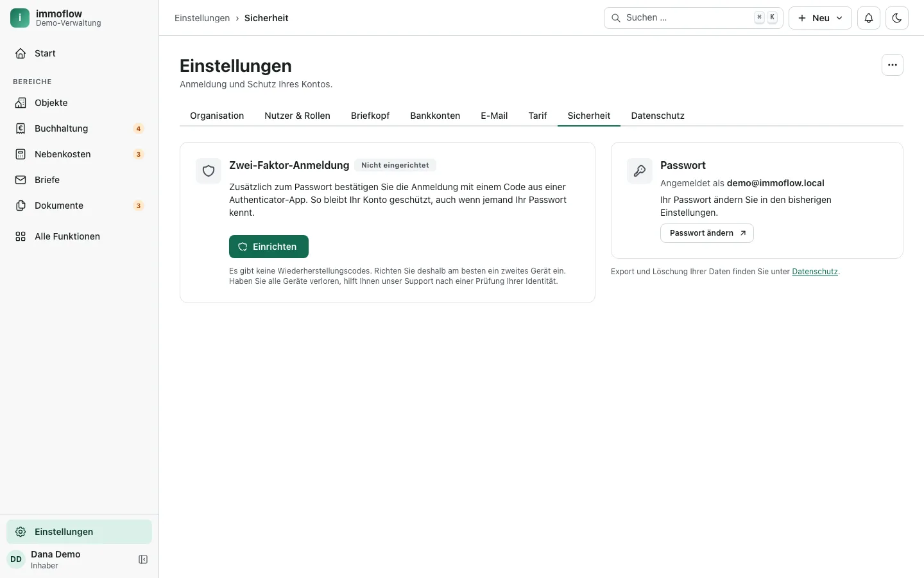Select the Sicherheit tab
924x578 pixels.
pyautogui.click(x=589, y=116)
